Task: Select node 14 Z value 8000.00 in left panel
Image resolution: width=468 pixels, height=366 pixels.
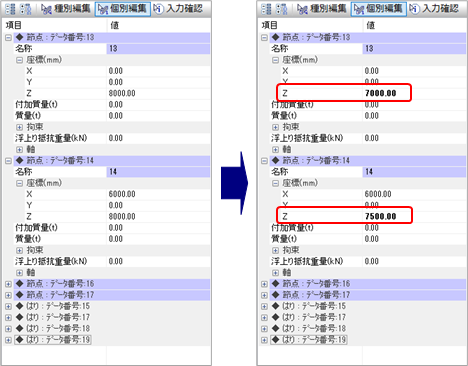Action: click(x=158, y=216)
